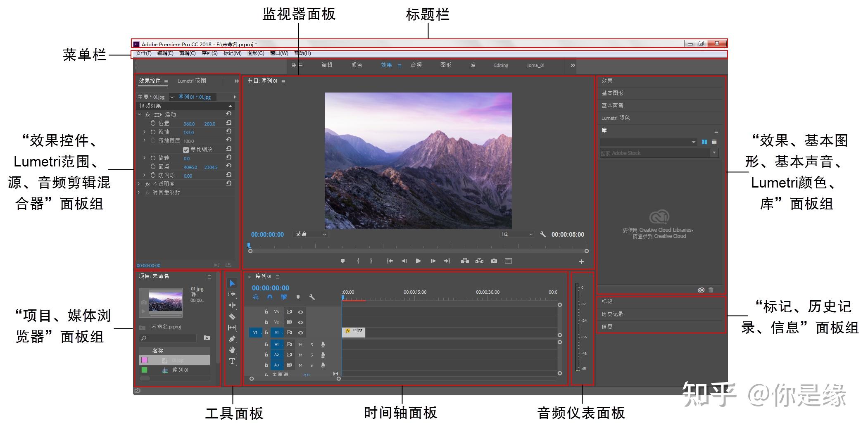Click the camera icon to export a frame
868x430 pixels.
pos(494,261)
